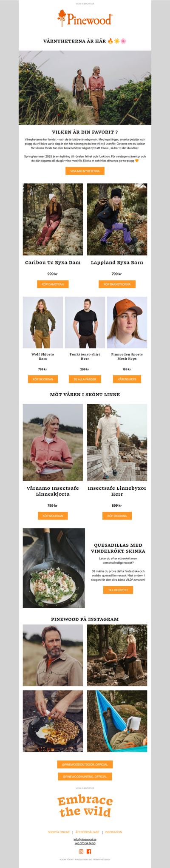Click the newsletter unsubscribe link at bottom

click(85, 859)
